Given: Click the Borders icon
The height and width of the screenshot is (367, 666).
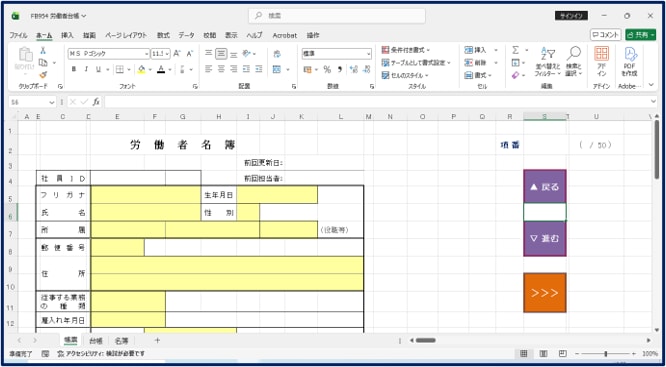Looking at the screenshot, I should click(120, 69).
